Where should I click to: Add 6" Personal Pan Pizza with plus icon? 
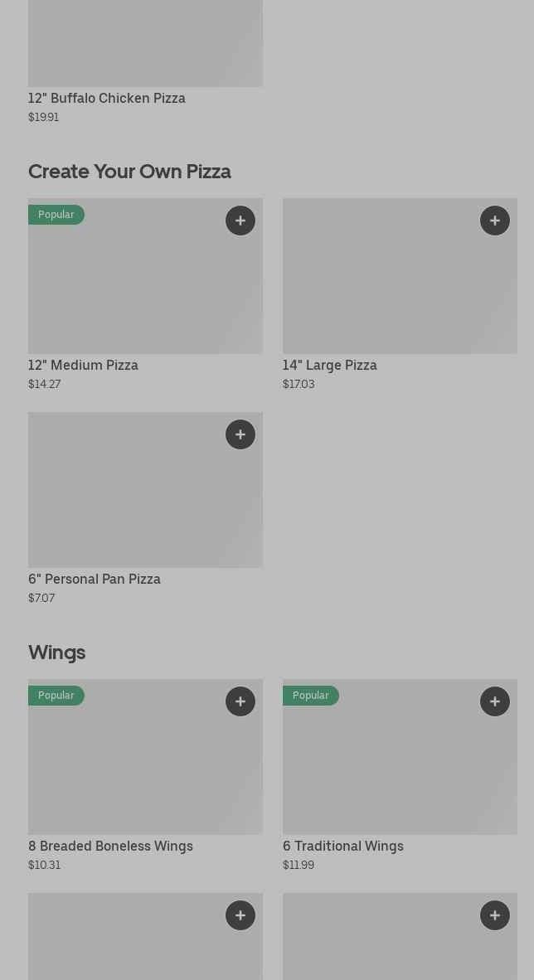tap(240, 434)
